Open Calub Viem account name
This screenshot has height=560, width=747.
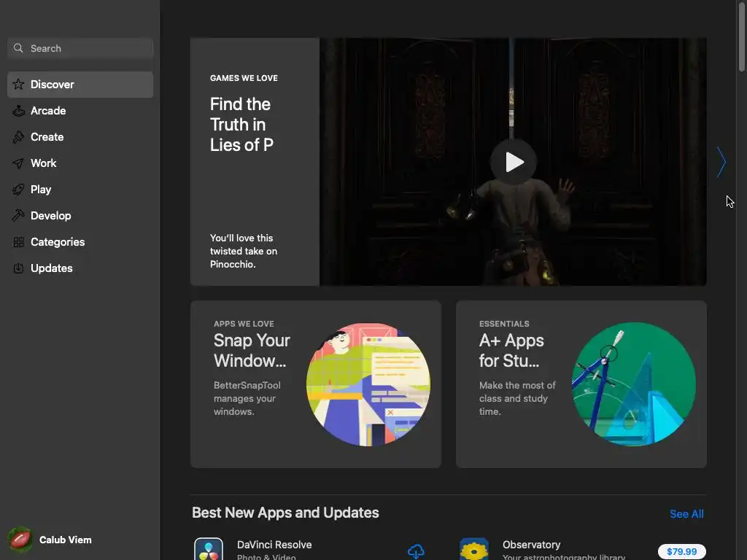65,540
